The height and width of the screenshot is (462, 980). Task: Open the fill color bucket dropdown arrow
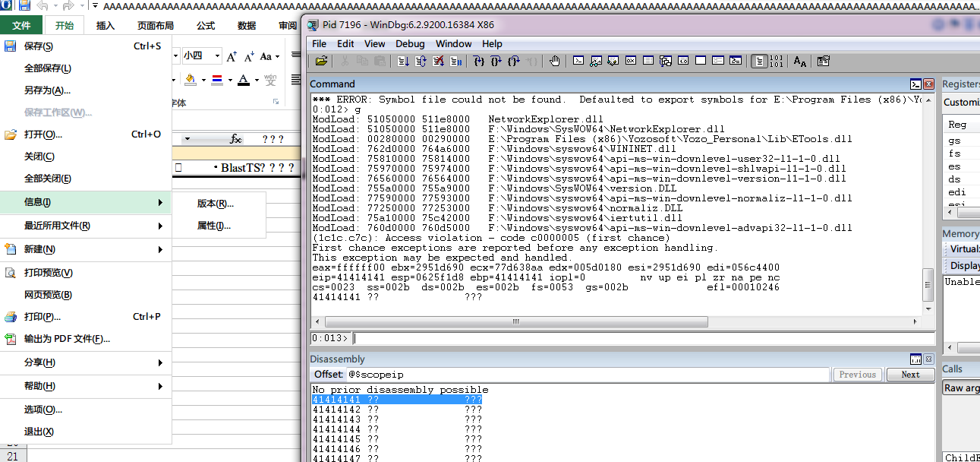[204, 80]
